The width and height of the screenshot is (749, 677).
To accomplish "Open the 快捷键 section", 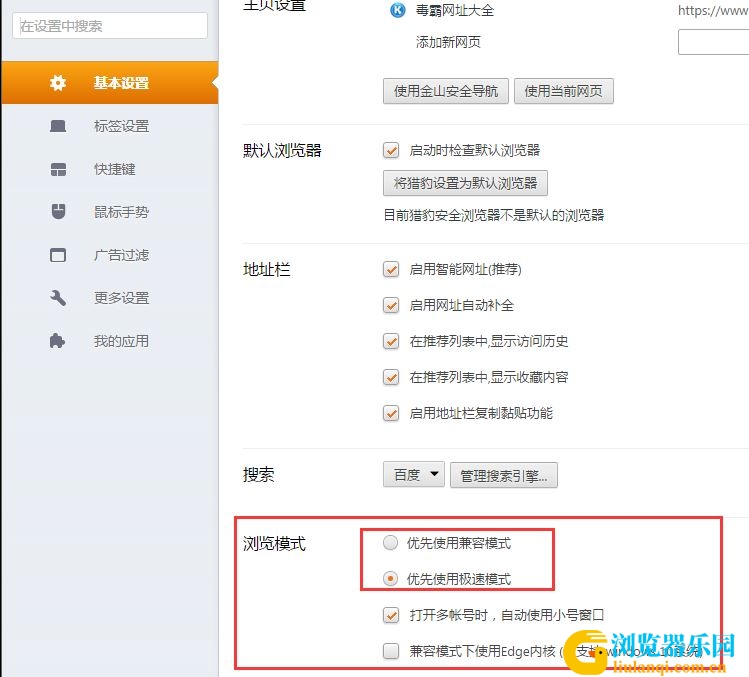I will (x=110, y=169).
